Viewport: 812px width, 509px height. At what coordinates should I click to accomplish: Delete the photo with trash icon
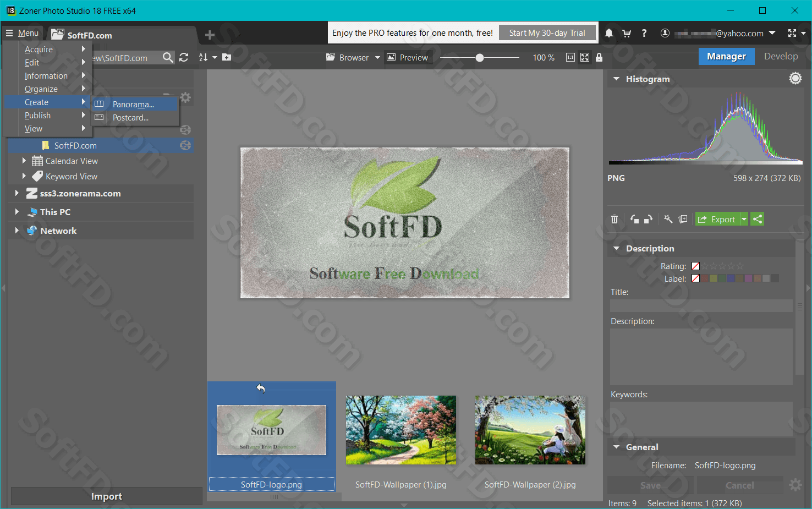[x=615, y=219]
